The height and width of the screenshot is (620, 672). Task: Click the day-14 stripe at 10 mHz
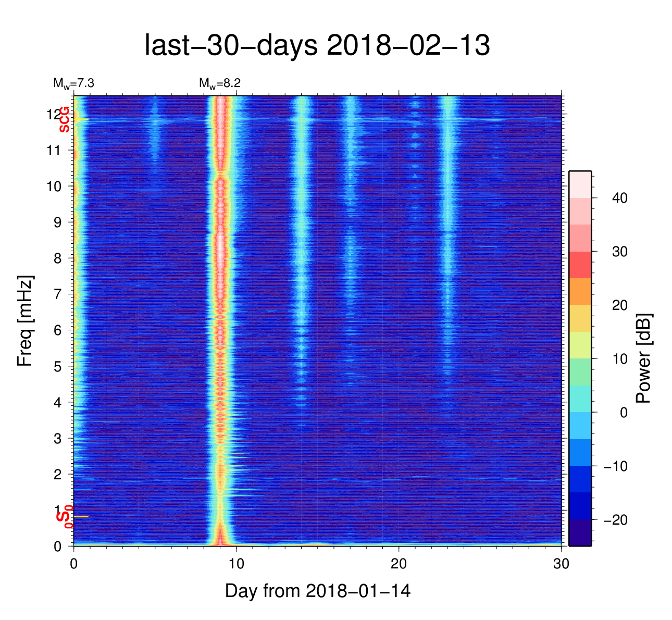coord(301,186)
